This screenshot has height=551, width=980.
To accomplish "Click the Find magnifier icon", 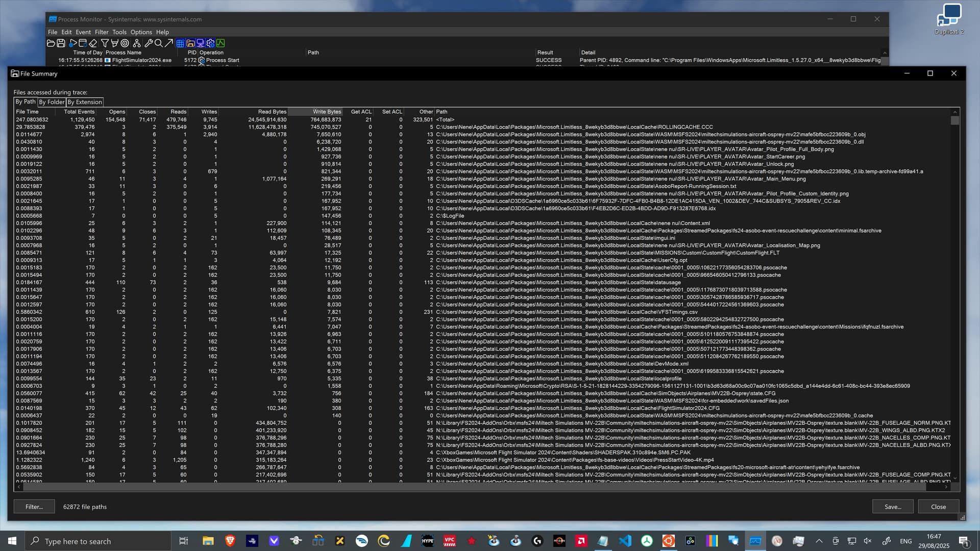I will pyautogui.click(x=159, y=43).
